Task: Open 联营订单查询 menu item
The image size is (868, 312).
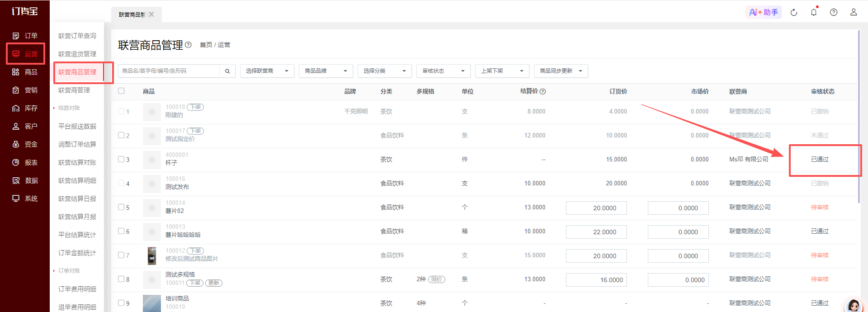Action: (77, 36)
